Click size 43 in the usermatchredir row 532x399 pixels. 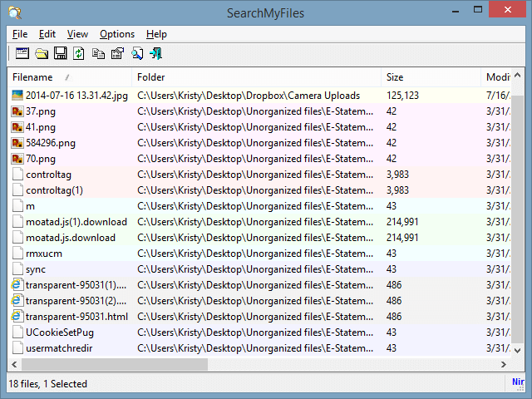pyautogui.click(x=392, y=348)
